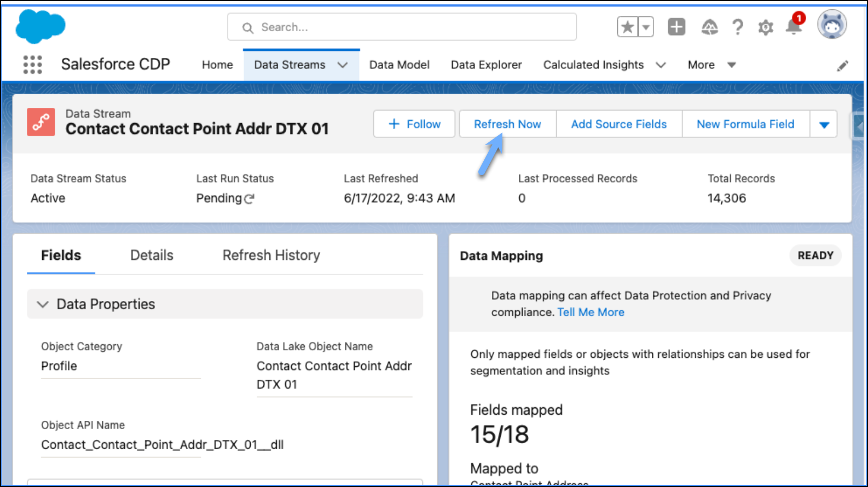Click Refresh Now

click(507, 124)
